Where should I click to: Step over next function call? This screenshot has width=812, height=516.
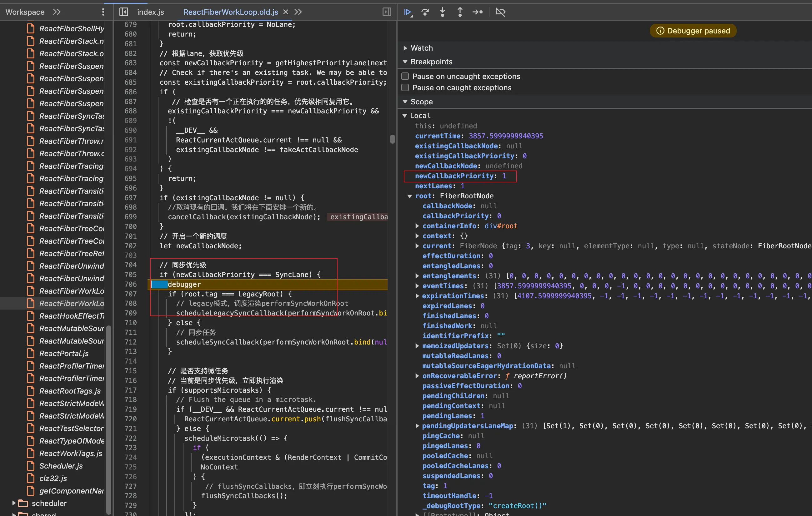pos(425,12)
